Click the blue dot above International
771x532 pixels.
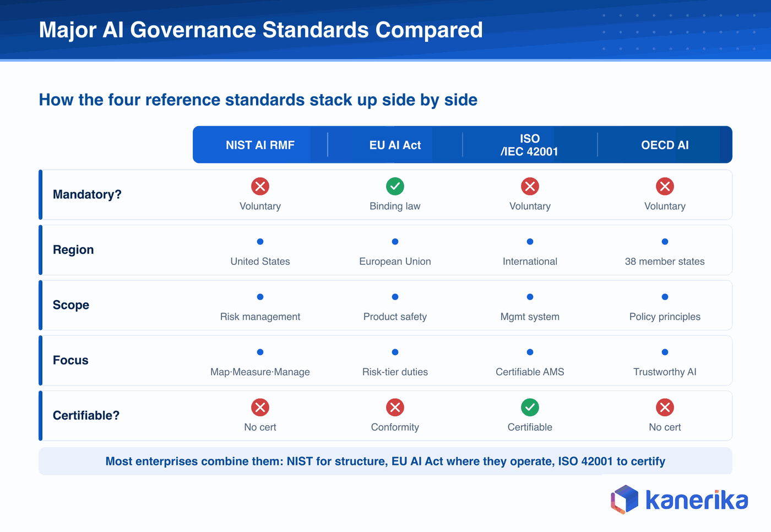(530, 242)
